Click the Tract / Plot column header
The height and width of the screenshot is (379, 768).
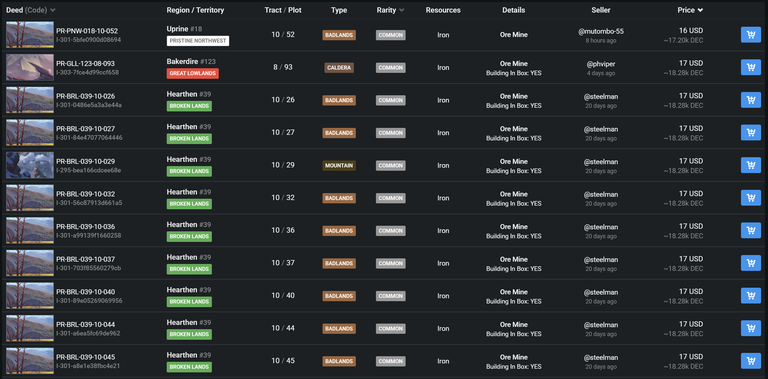coord(283,10)
